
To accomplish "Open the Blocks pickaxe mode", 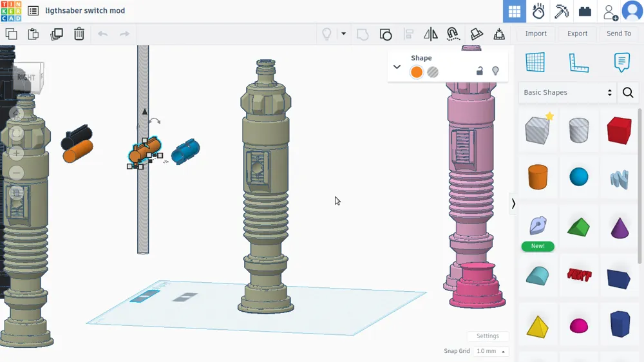I will [x=561, y=12].
